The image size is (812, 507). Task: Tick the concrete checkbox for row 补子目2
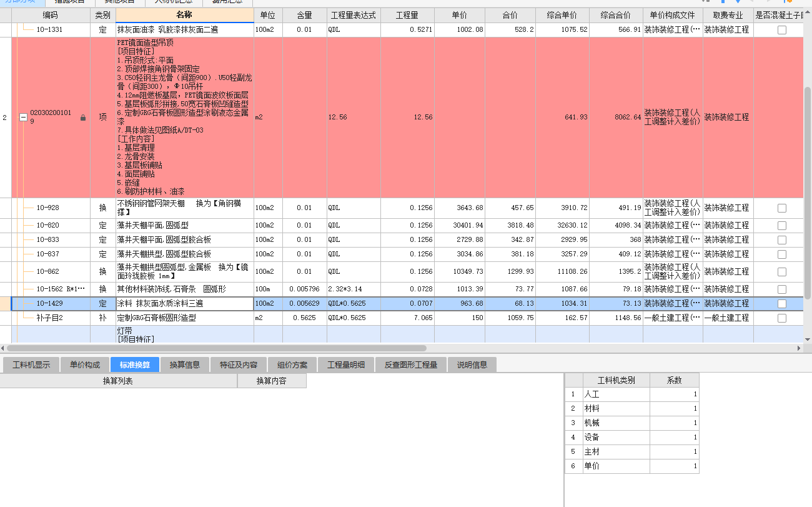[781, 318]
